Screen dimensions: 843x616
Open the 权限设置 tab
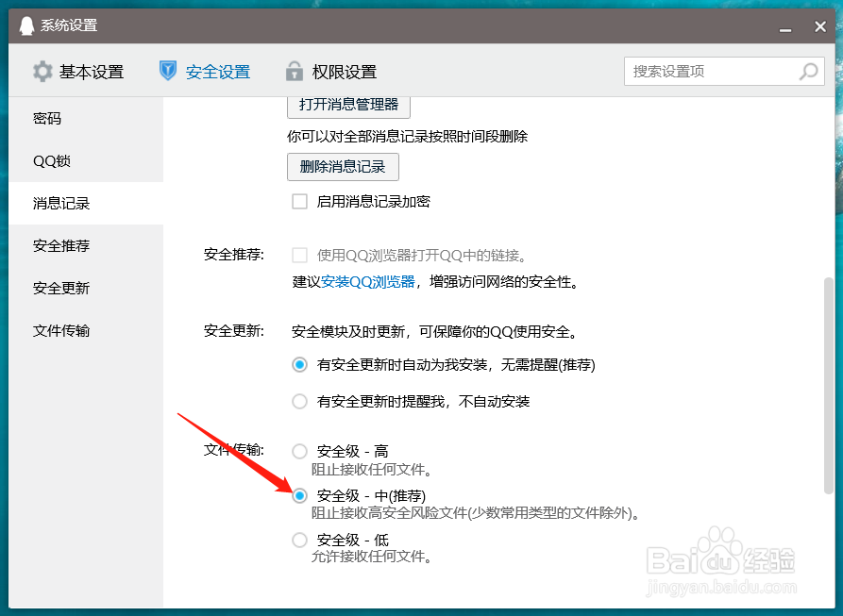click(x=331, y=72)
